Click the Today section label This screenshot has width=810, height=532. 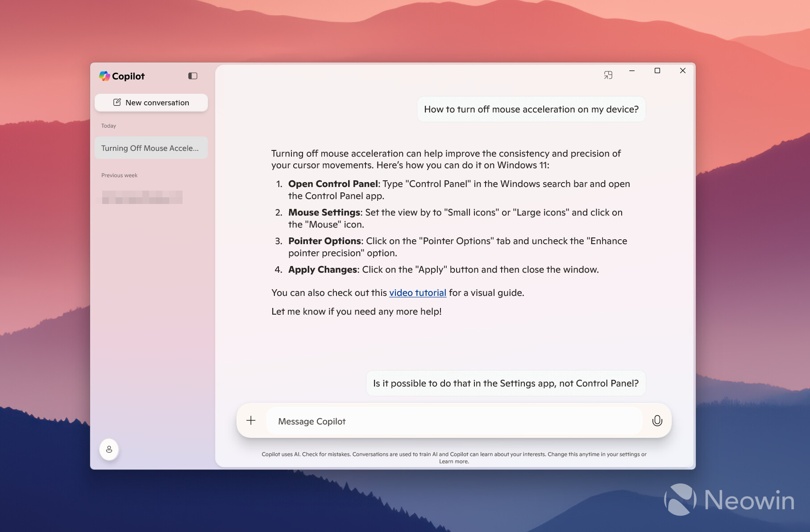[x=108, y=126]
